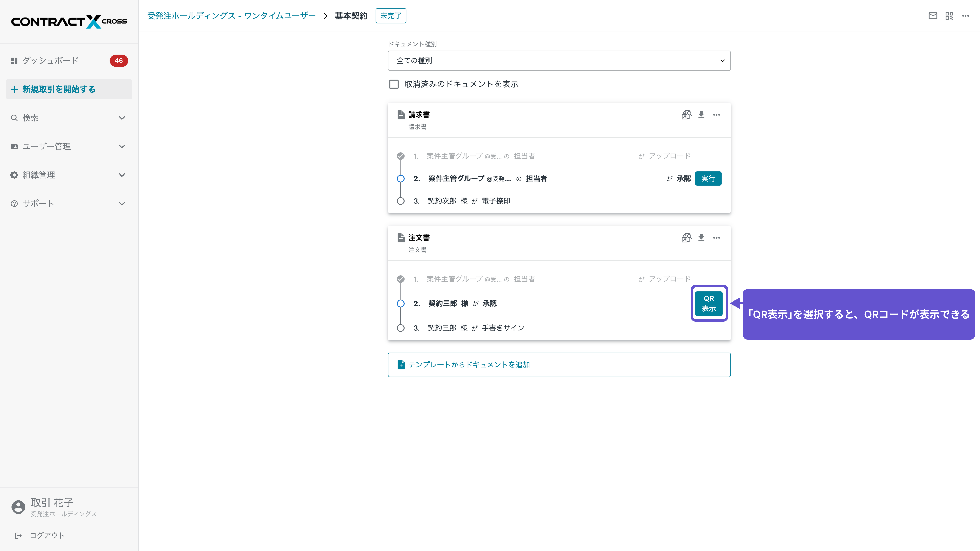980x551 pixels.
Task: Open the 請求書 card three-dot menu
Action: point(717,115)
